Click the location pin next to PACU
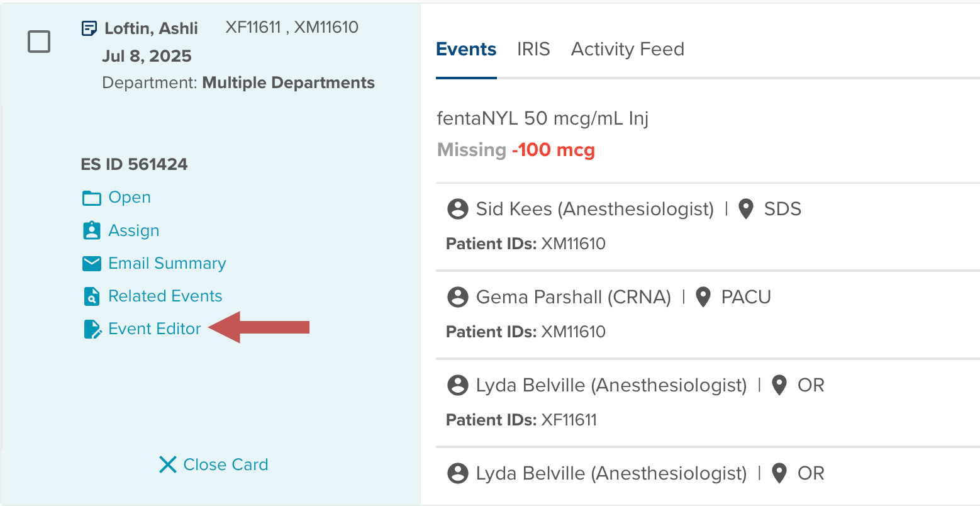 [703, 297]
